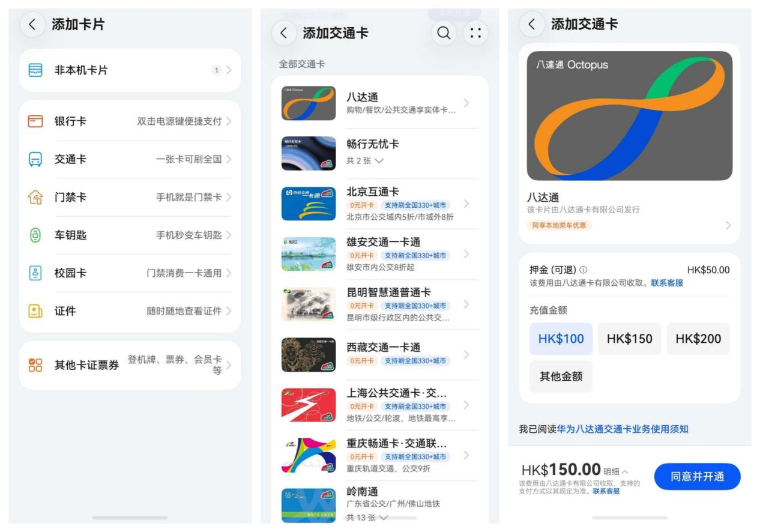Go back from the 添加卡片 screen
Viewport: 760px width, 532px height.
click(32, 25)
